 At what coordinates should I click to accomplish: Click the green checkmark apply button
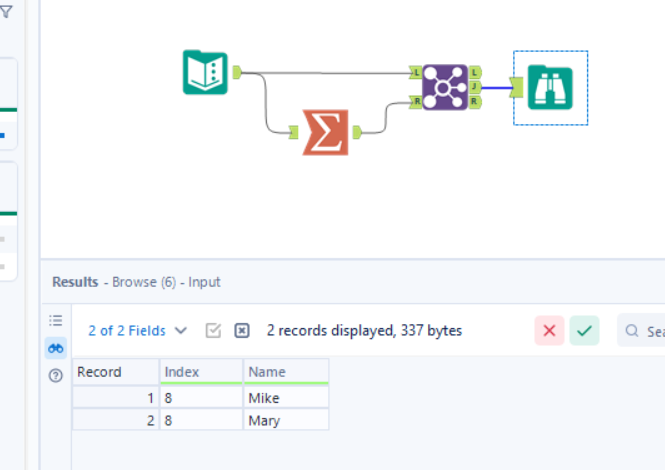pos(584,330)
